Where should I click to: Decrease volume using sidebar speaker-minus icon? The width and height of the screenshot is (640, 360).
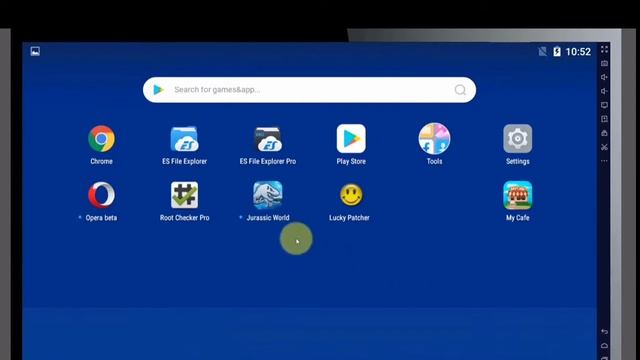pyautogui.click(x=604, y=91)
